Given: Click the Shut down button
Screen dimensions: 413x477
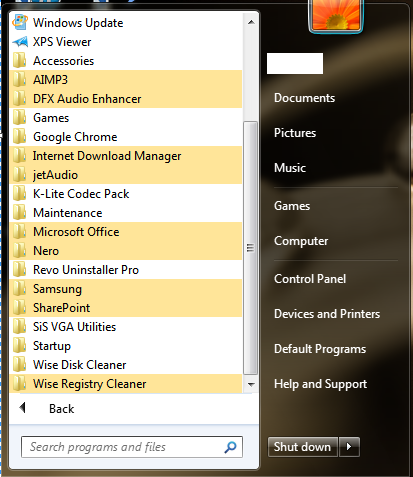Looking at the screenshot, I should 303,447.
